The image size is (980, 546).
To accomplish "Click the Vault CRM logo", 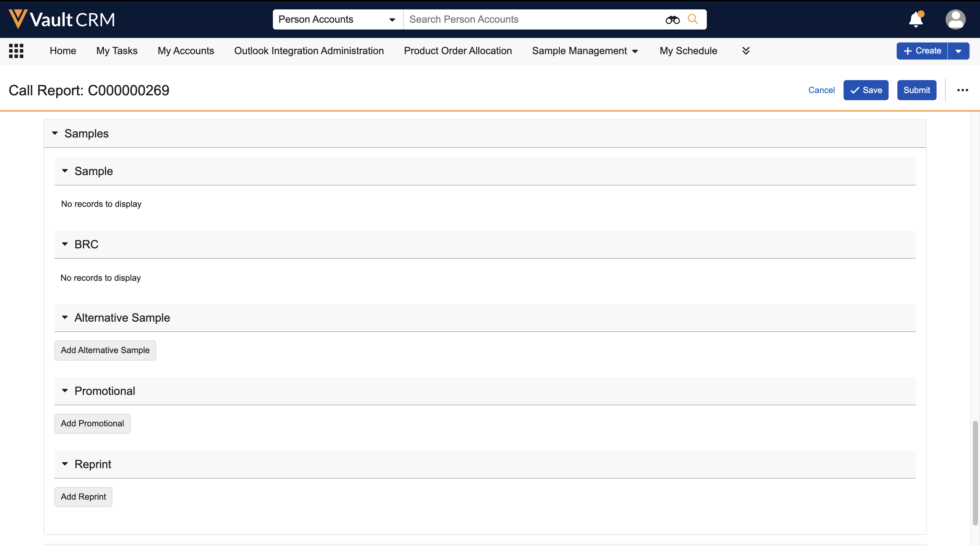I will coord(62,19).
